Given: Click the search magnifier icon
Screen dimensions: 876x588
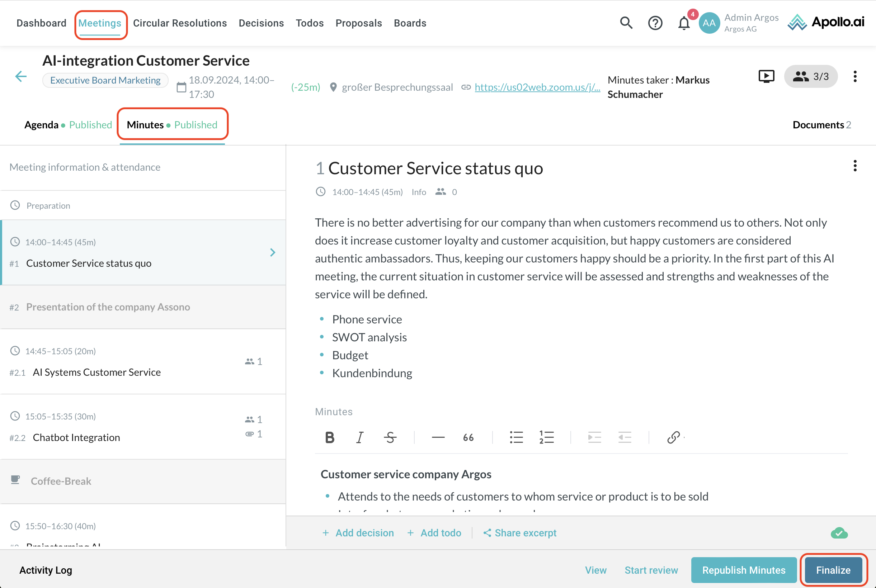Looking at the screenshot, I should (x=626, y=23).
